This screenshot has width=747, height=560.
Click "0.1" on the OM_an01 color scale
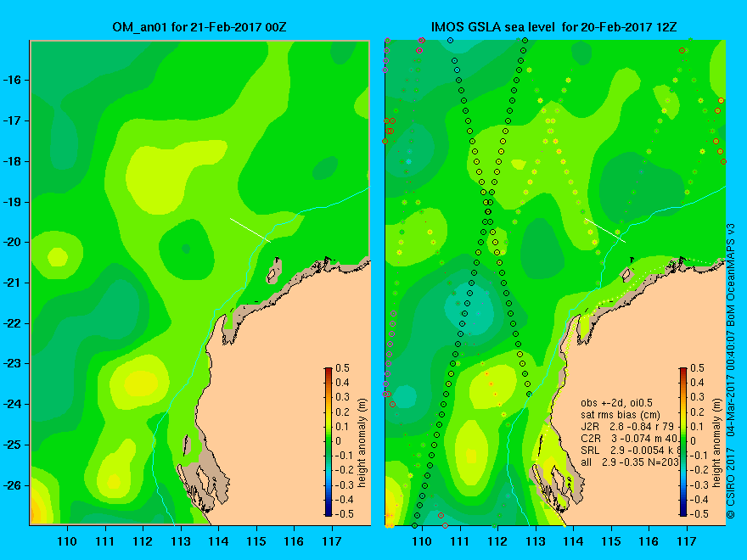tap(343, 426)
